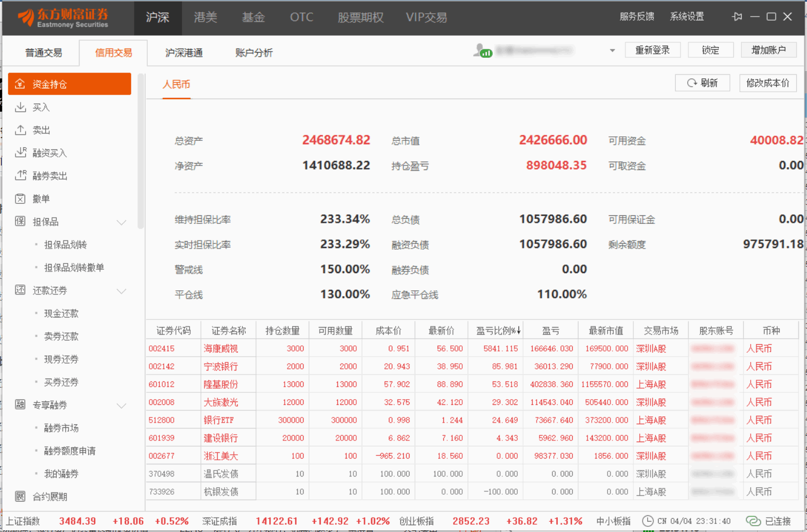This screenshot has width=807, height=532.
Task: Open 融券市场 in sidebar
Action: tap(61, 428)
